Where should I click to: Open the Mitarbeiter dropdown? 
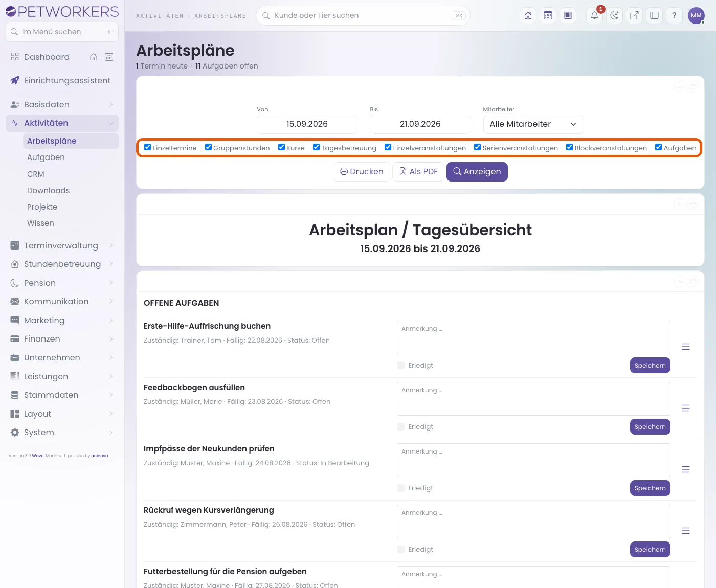tap(533, 124)
